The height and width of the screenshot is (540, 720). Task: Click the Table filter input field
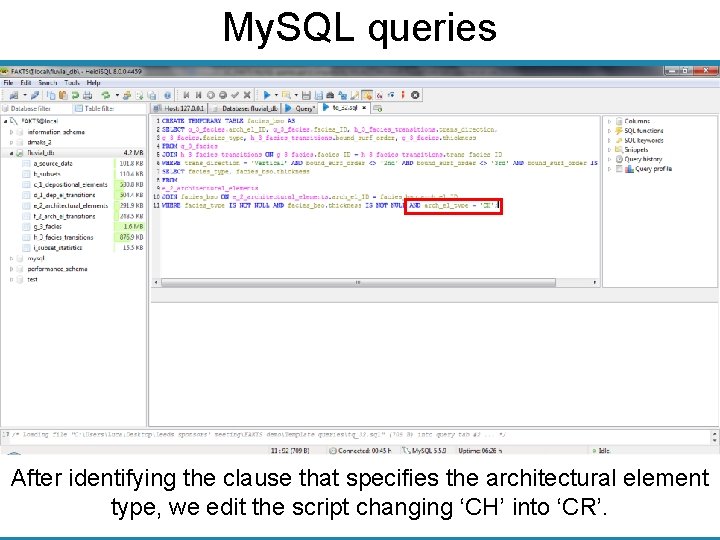109,108
